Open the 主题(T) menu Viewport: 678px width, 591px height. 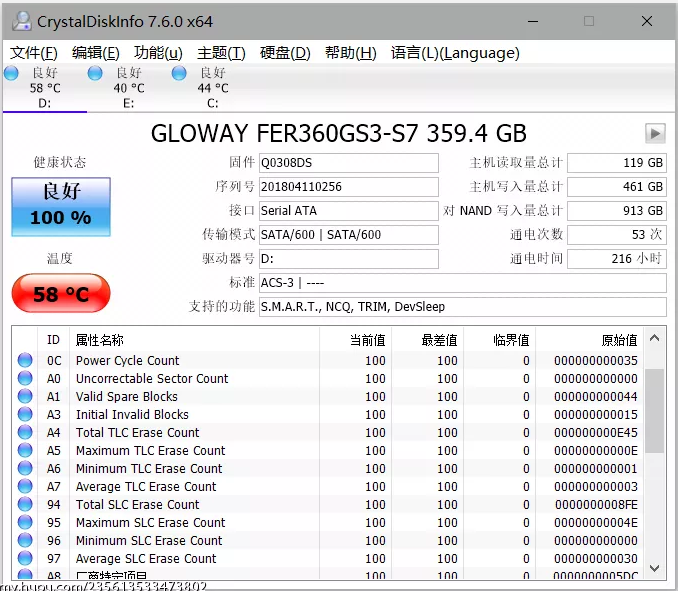point(221,53)
